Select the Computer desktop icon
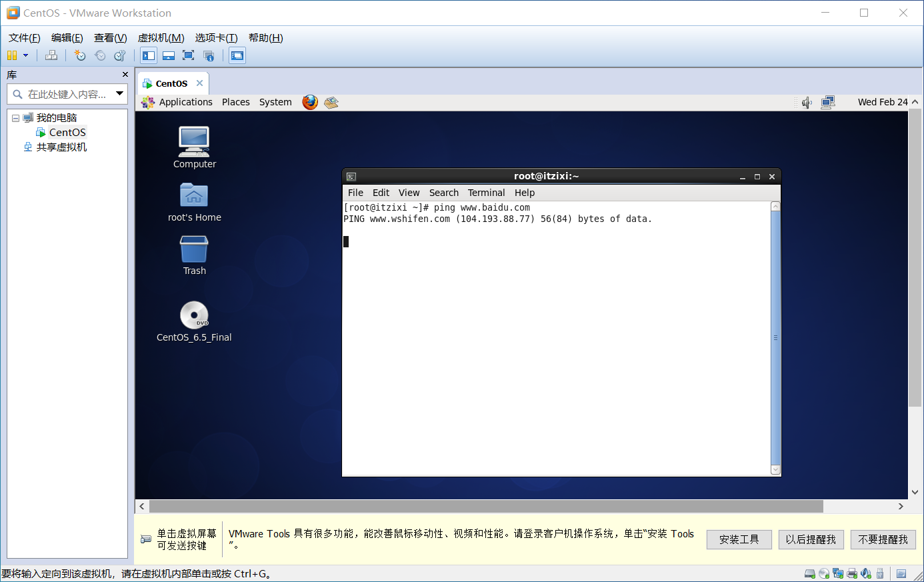 coord(195,147)
